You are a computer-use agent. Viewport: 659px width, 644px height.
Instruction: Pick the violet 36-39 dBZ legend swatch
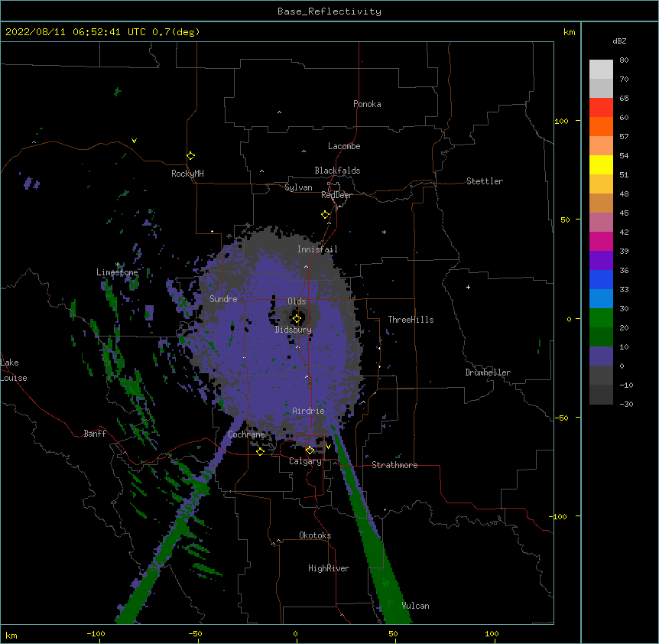pos(601,261)
